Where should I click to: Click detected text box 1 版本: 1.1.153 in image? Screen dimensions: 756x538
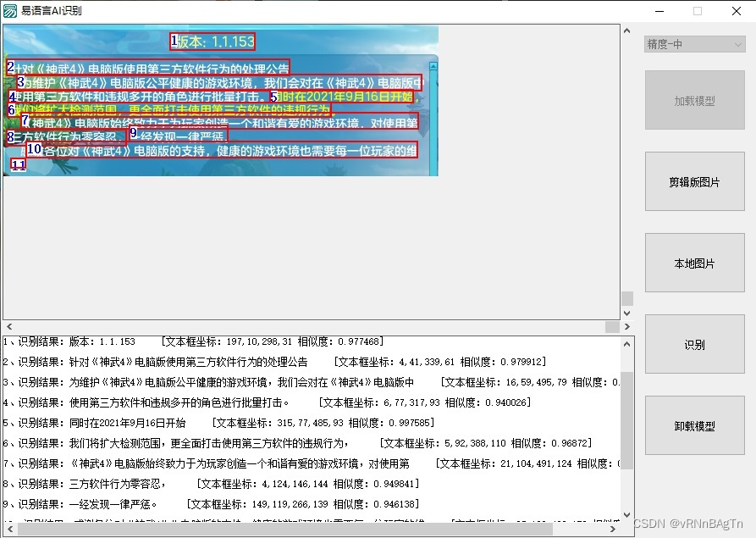[212, 42]
